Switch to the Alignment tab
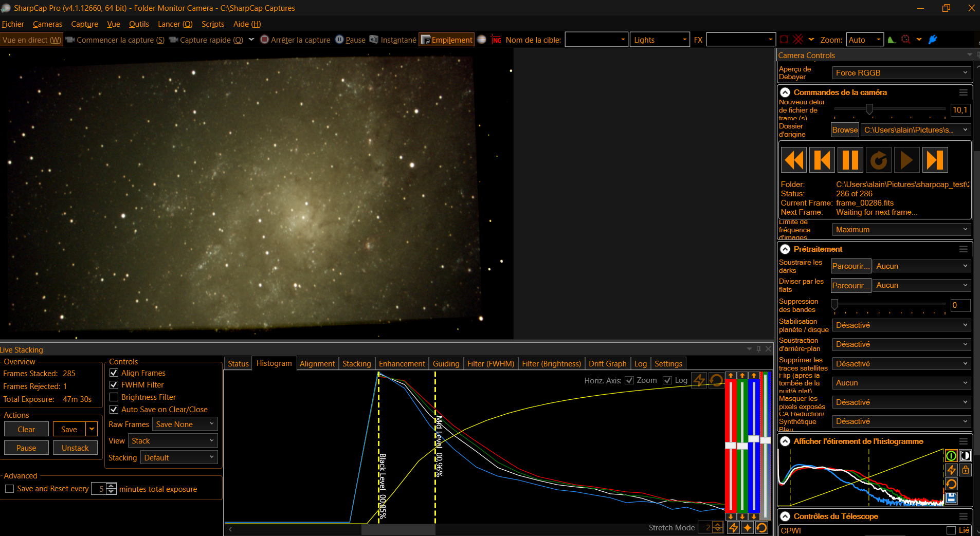The image size is (980, 536). coord(317,363)
